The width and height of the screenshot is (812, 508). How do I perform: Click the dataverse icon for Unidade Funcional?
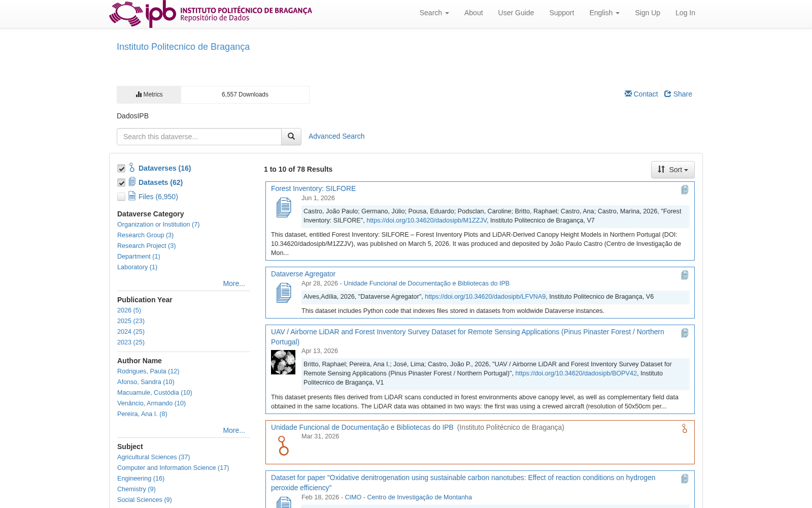pyautogui.click(x=284, y=446)
